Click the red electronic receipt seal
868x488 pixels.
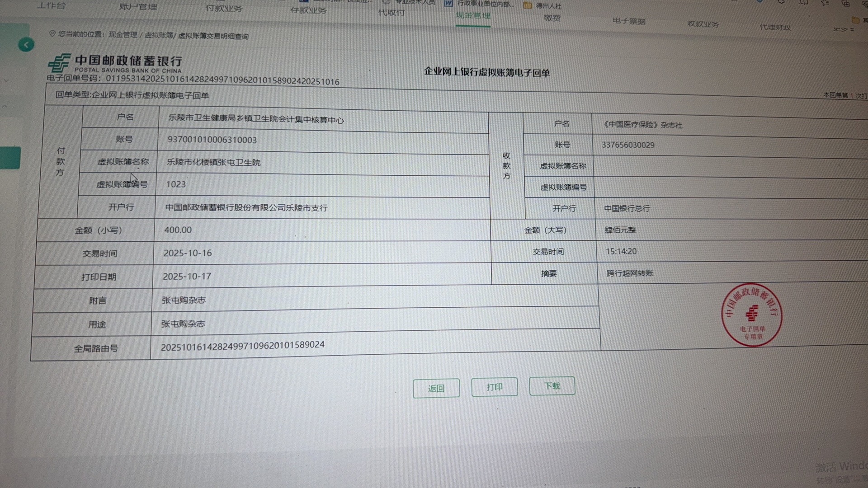pyautogui.click(x=751, y=315)
